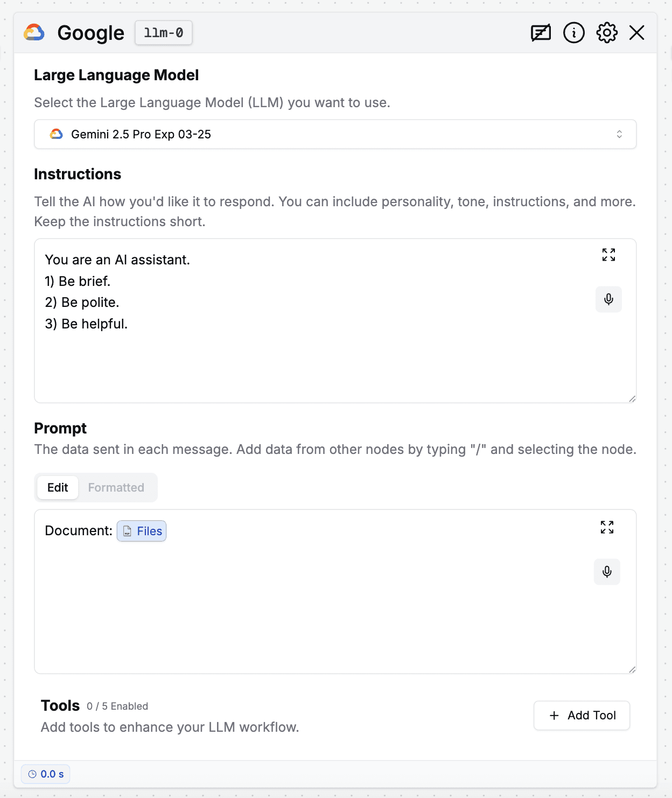
Task: Click the 'Large Language Model' heading
Action: pos(116,75)
